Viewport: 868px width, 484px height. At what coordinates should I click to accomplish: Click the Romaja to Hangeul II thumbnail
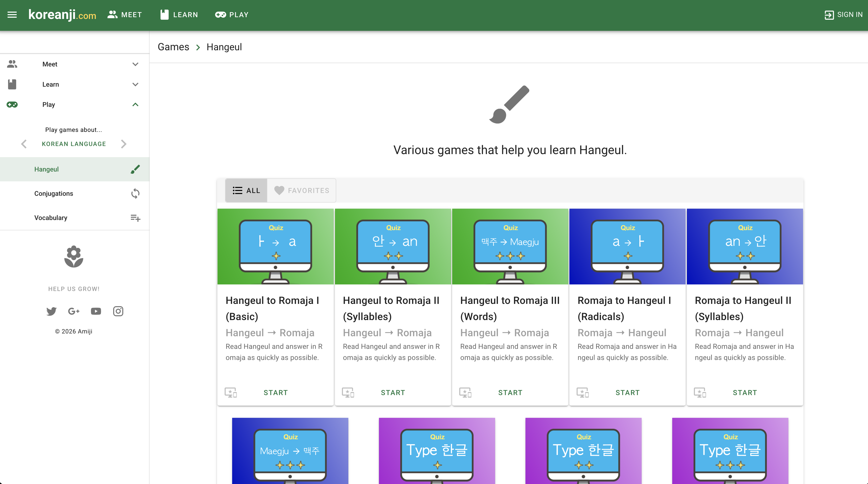click(x=745, y=246)
